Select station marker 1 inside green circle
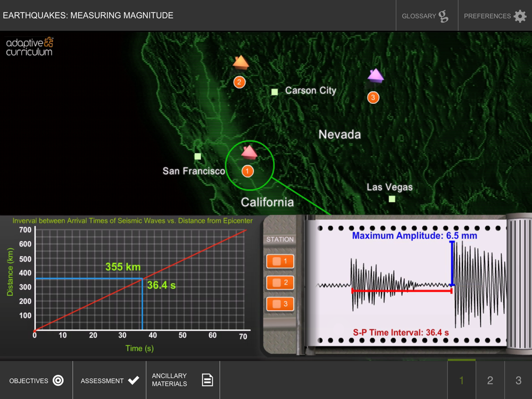Screen dimensions: 532x399 point(247,171)
